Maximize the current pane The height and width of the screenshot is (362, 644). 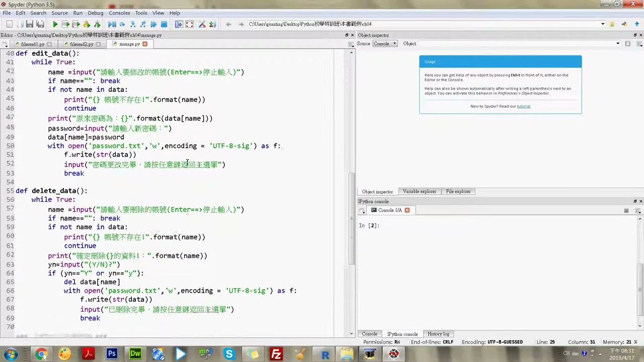point(179,24)
